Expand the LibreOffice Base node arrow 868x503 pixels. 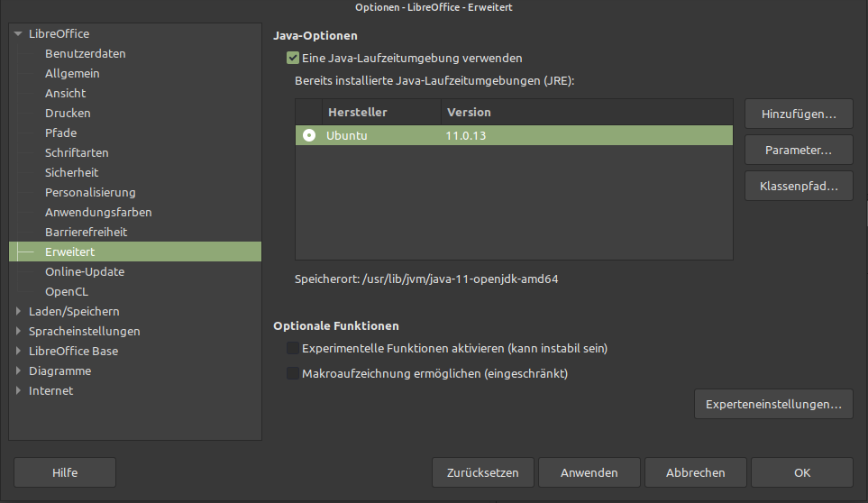(18, 351)
